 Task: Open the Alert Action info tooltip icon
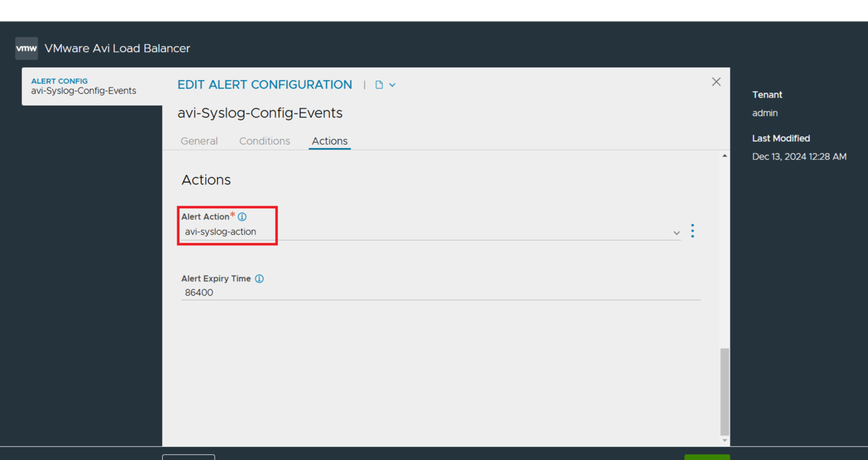point(242,217)
